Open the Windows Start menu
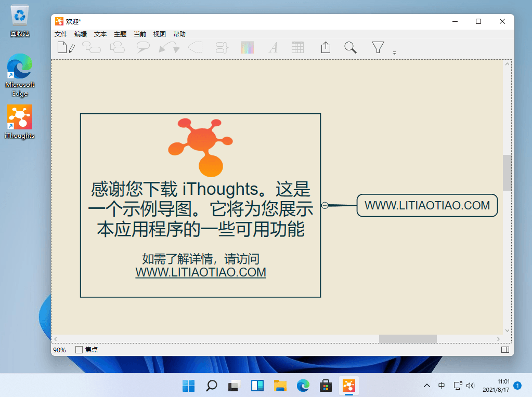 [x=189, y=386]
